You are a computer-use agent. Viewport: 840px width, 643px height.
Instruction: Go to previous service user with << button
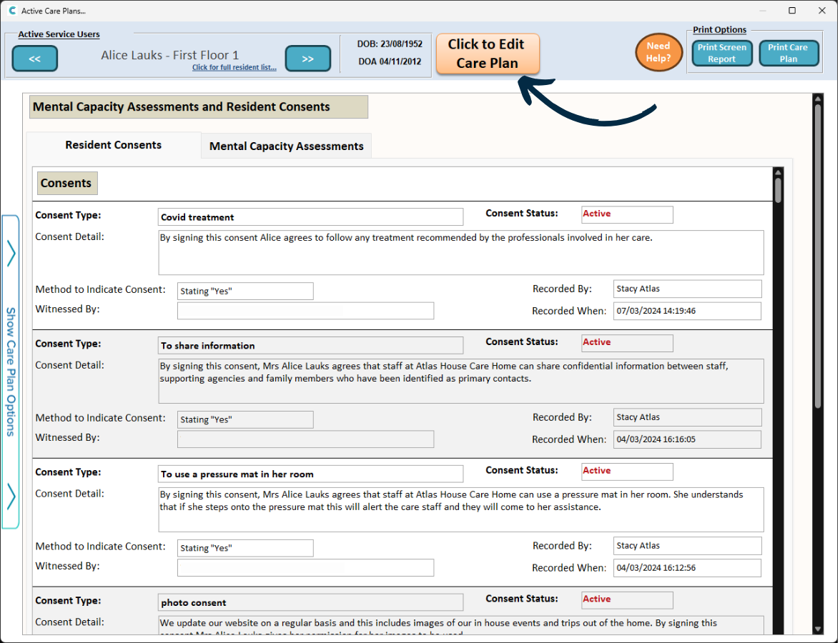click(35, 59)
